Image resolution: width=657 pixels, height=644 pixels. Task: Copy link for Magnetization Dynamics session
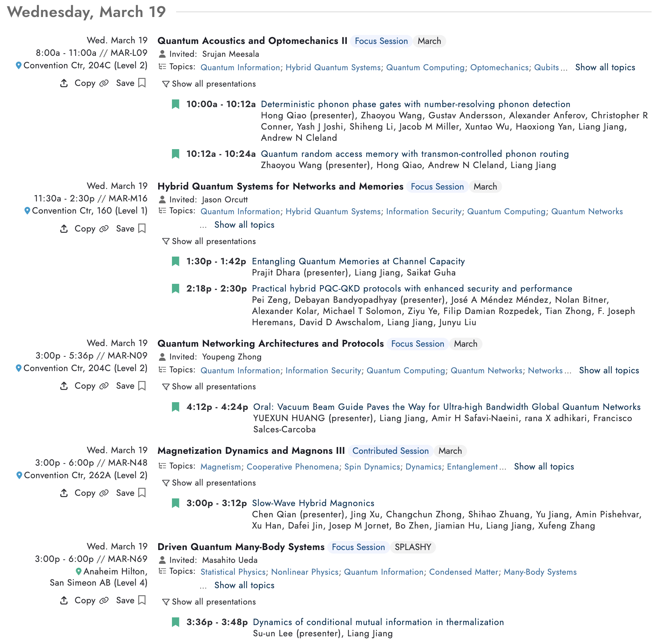pos(91,493)
